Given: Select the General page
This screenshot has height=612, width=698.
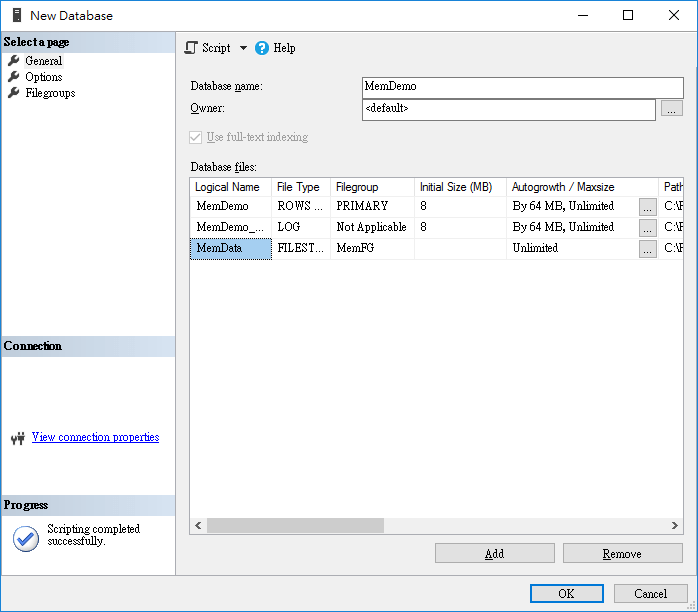Looking at the screenshot, I should tap(43, 61).
